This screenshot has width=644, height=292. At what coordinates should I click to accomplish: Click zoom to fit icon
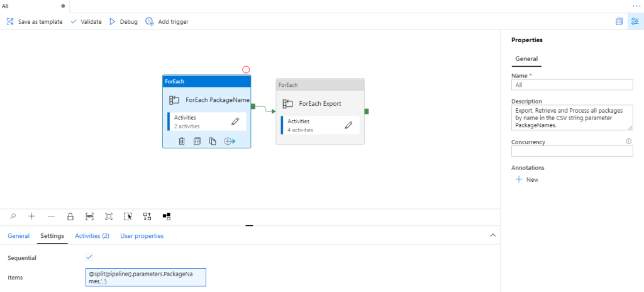[109, 216]
